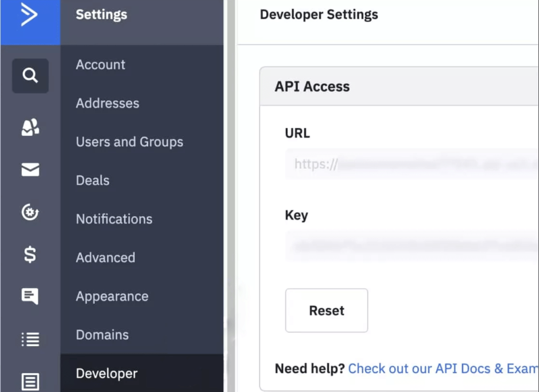The image size is (539, 392).
Task: Open the Deals settings page
Action: pyautogui.click(x=93, y=180)
